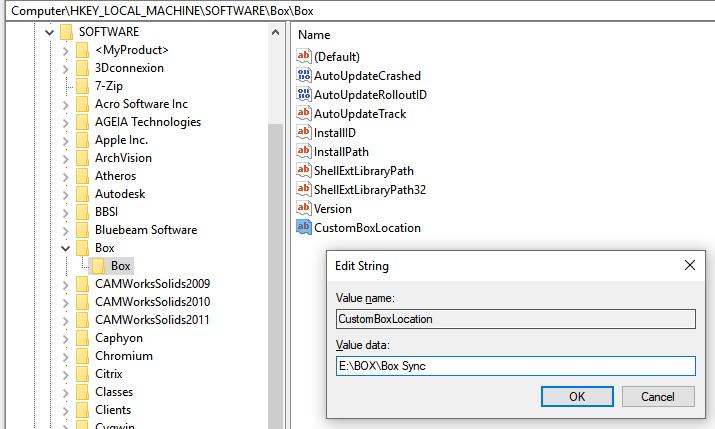
Task: Select the Clients key
Action: tap(113, 410)
